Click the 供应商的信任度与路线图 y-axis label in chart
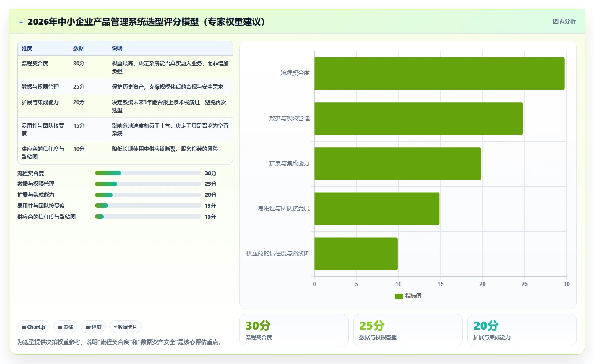Viewport: 594px width, 364px height. (x=278, y=254)
